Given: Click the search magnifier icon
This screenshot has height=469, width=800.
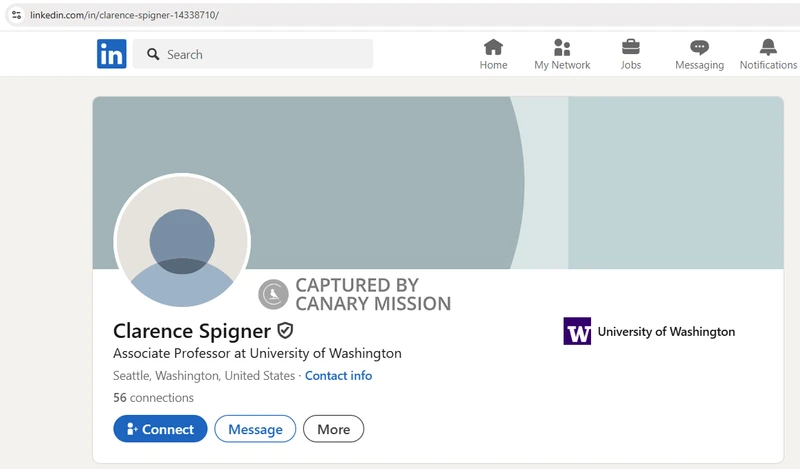Looking at the screenshot, I should pyautogui.click(x=153, y=54).
